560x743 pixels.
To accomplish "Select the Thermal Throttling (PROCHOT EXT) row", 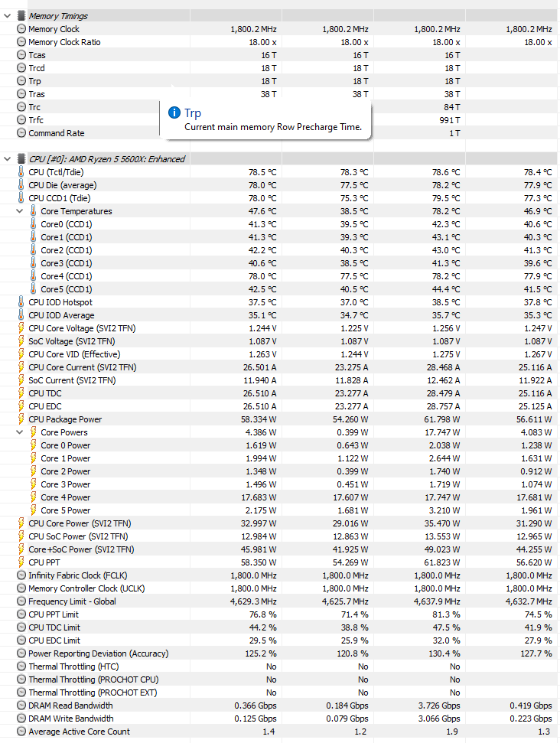I will (280, 692).
